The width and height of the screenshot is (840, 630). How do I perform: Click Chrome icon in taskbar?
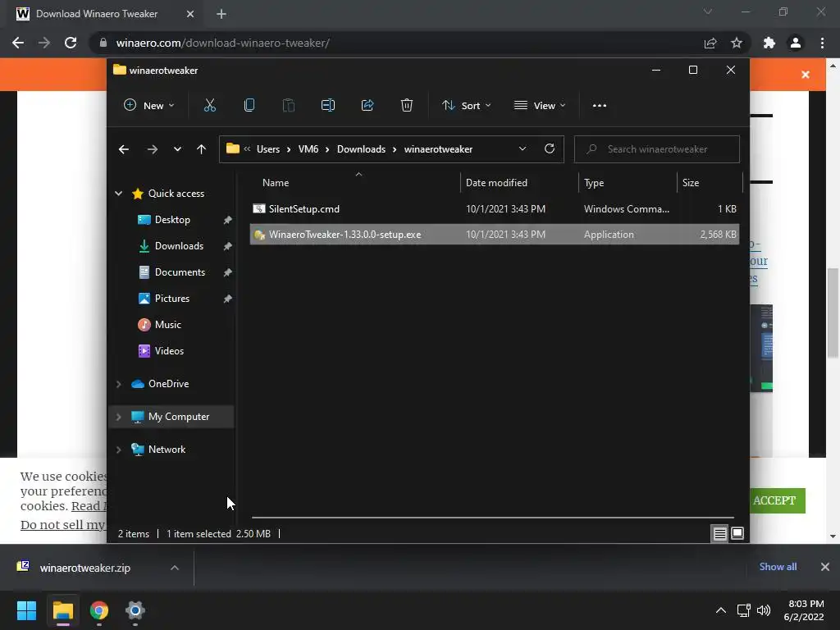click(99, 610)
